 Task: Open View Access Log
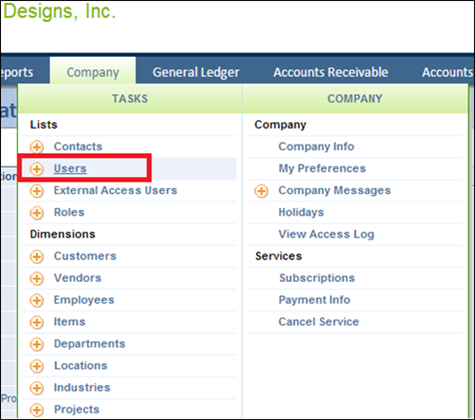[x=326, y=234]
